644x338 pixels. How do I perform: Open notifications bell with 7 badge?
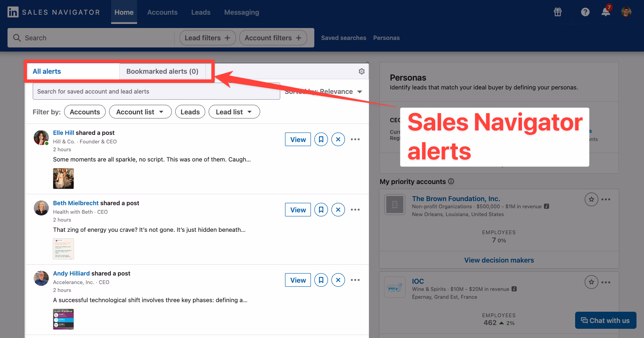tap(606, 12)
